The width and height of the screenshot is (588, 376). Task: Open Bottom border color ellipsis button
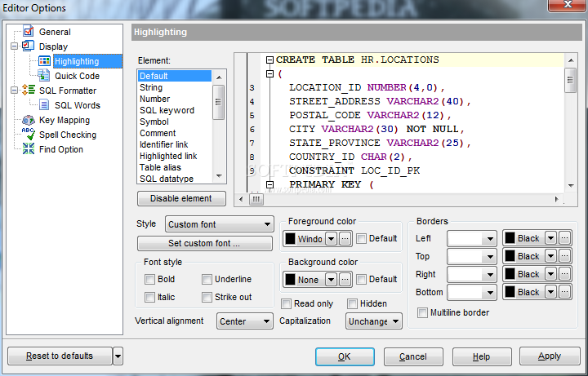[x=565, y=292]
